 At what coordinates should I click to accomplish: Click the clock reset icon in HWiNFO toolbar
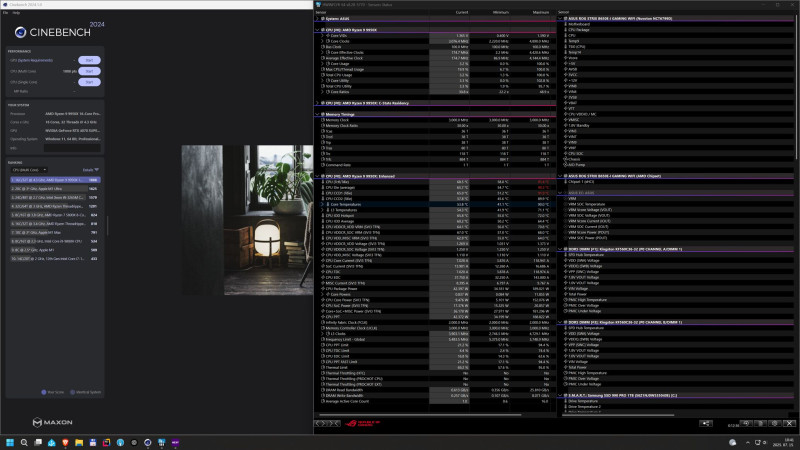click(746, 423)
